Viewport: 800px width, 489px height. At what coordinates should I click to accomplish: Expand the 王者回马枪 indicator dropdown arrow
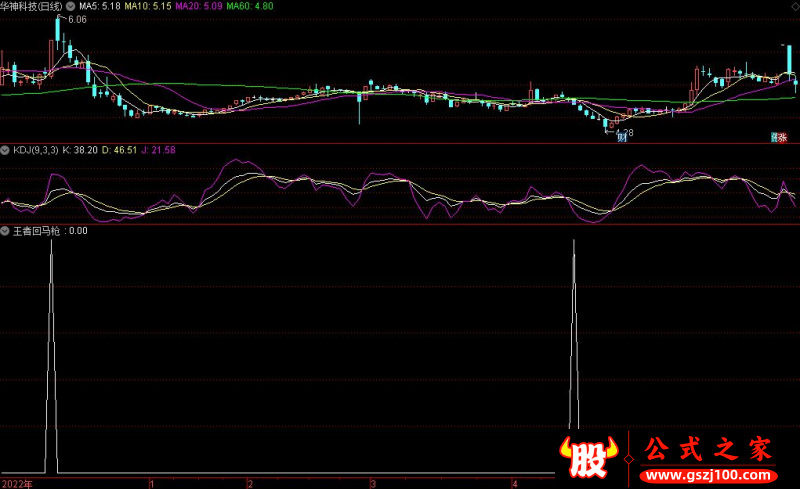pos(6,230)
